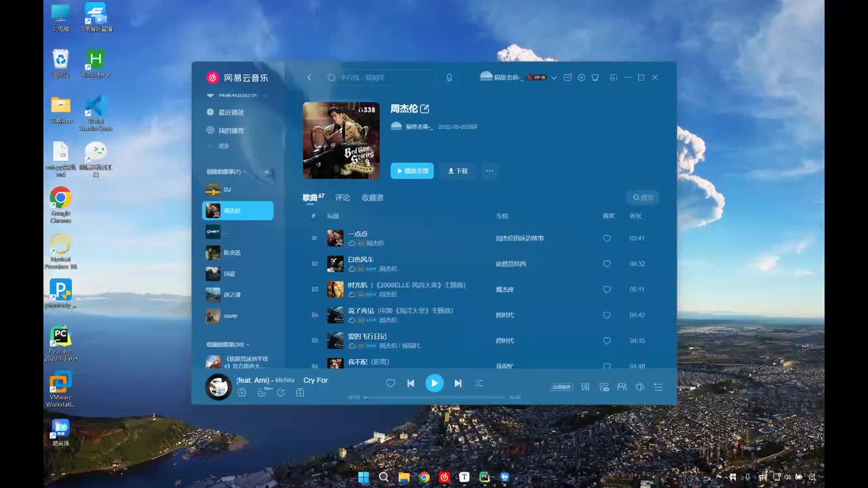Open NetEase Music from the taskbar
Viewport: 868px width, 488px height.
(444, 477)
